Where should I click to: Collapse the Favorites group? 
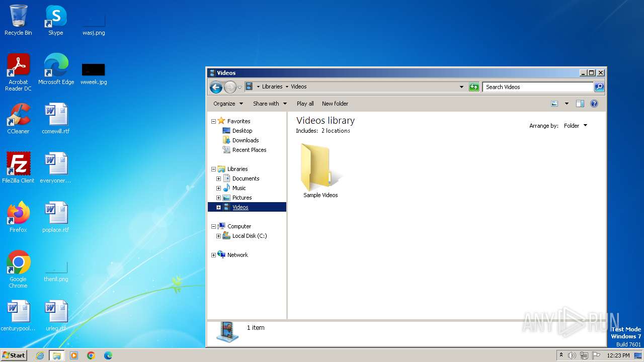(213, 121)
